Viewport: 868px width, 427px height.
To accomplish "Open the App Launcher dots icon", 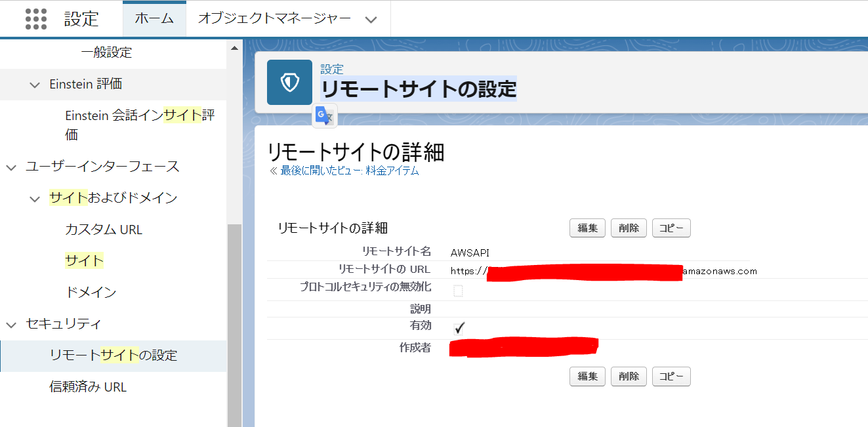I will tap(36, 18).
